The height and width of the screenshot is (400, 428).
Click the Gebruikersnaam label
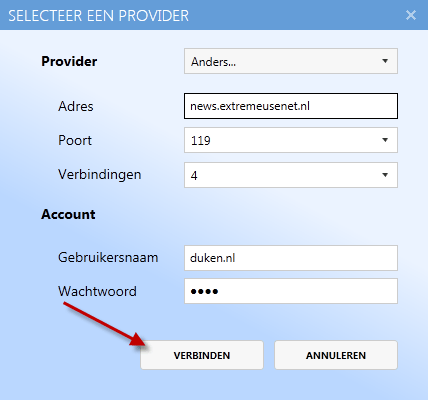point(108,258)
